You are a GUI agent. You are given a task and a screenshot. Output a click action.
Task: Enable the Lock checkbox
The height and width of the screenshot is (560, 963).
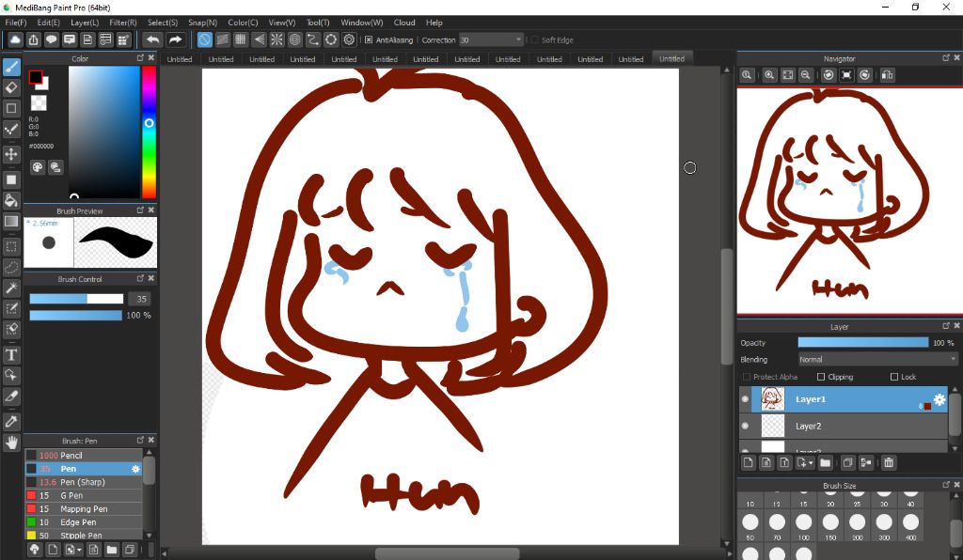pos(894,377)
